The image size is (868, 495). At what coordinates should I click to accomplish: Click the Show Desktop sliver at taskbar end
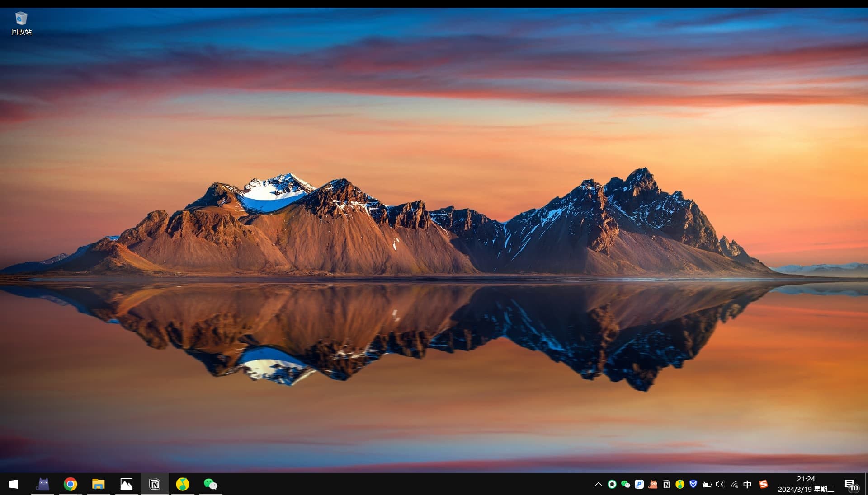866,484
